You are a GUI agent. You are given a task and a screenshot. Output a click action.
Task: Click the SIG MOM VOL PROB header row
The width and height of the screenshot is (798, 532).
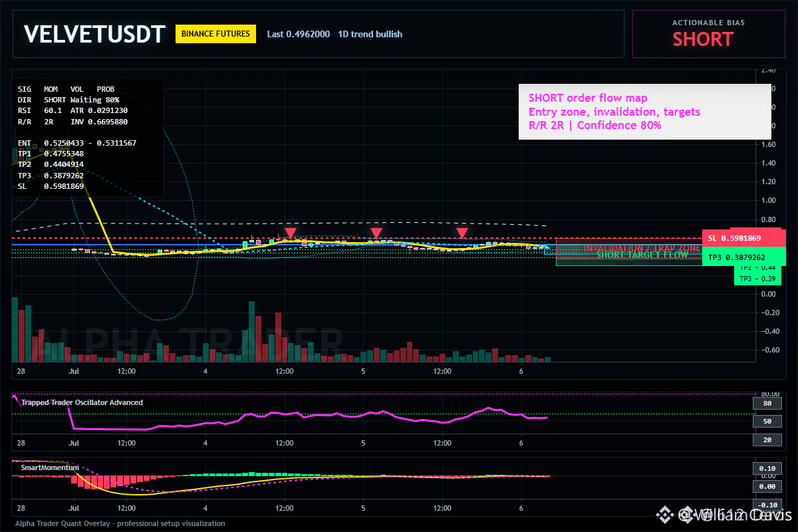click(66, 88)
